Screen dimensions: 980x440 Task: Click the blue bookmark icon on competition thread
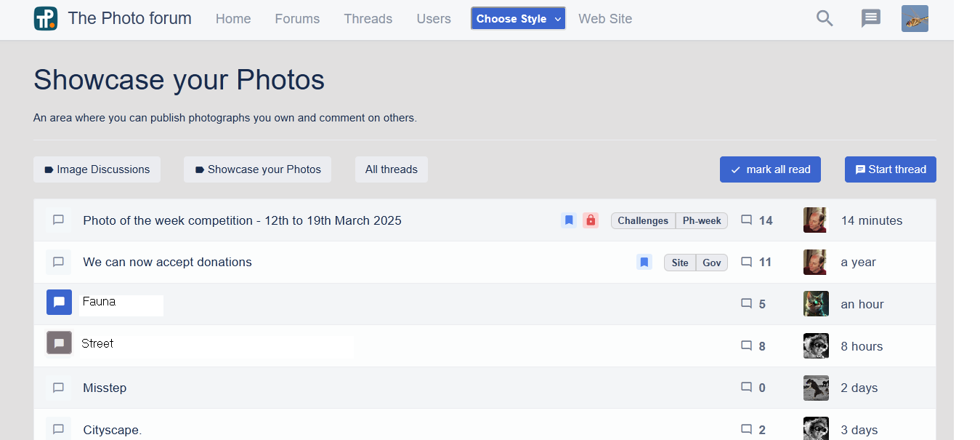point(569,220)
